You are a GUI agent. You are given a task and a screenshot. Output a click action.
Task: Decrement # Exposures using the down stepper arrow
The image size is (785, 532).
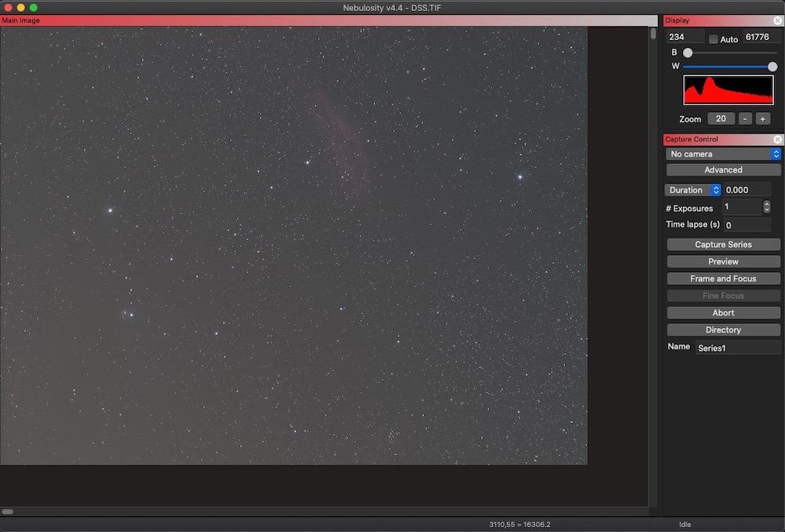tap(767, 210)
